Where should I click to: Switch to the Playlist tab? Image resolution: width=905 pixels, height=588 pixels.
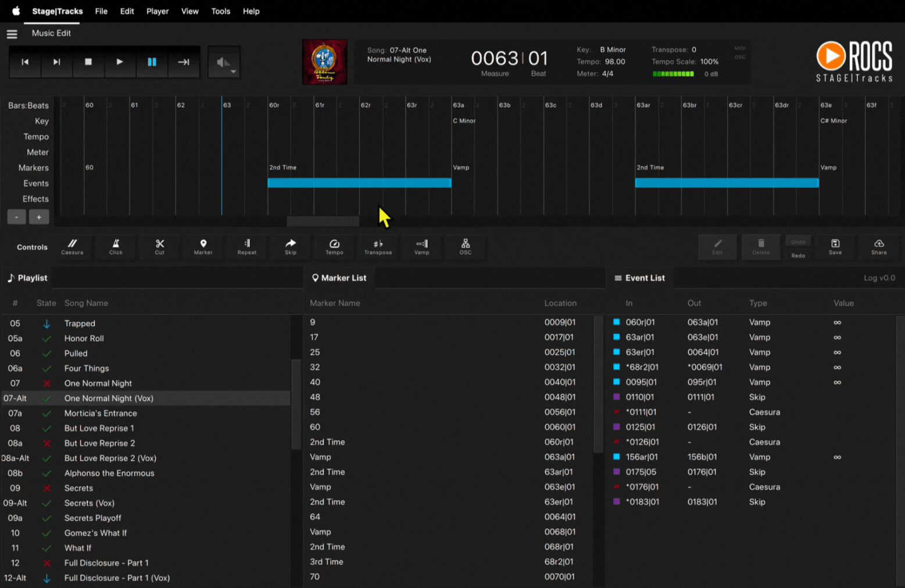tap(27, 278)
